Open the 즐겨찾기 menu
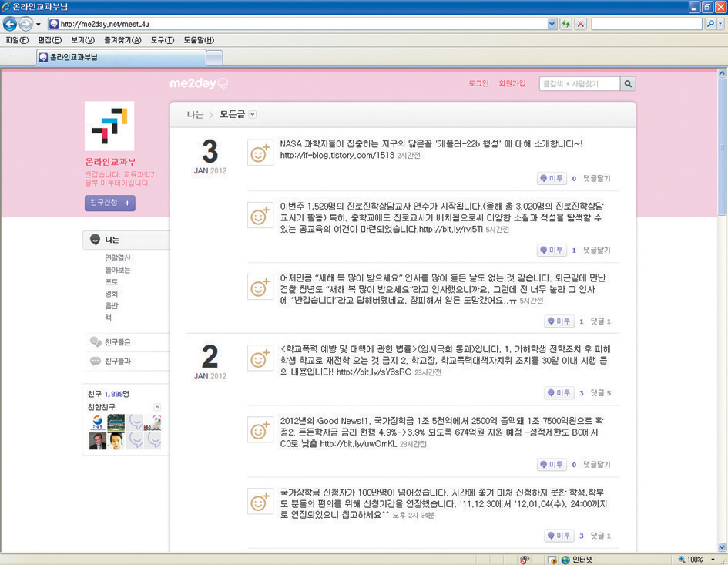 (x=122, y=40)
